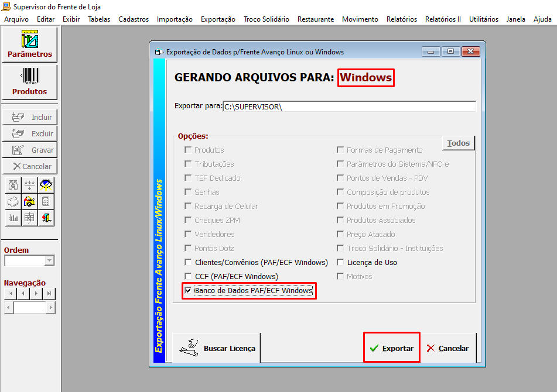Open the Ordem dropdown
The width and height of the screenshot is (557, 392).
pyautogui.click(x=49, y=261)
